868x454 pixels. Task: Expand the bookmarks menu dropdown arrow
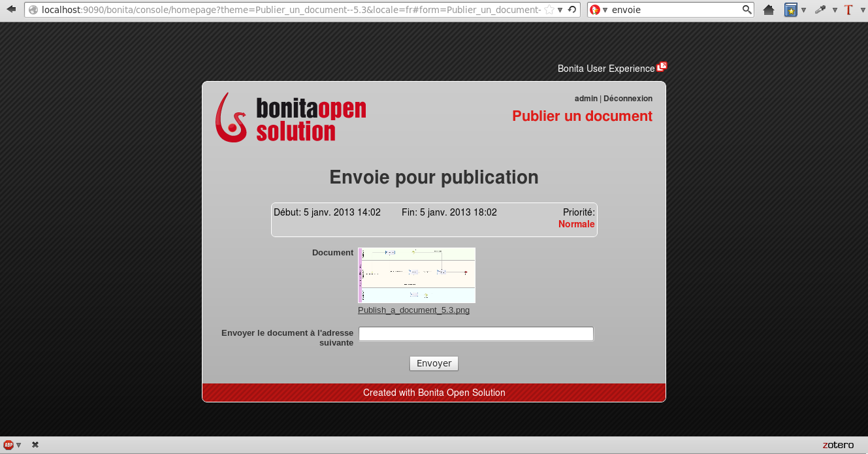803,10
